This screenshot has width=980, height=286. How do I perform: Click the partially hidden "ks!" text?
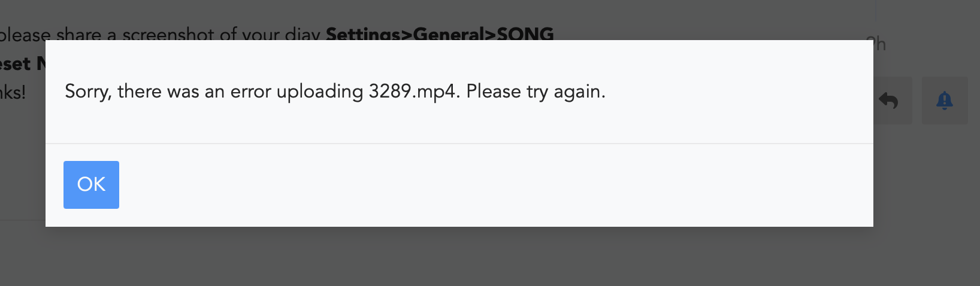(13, 92)
